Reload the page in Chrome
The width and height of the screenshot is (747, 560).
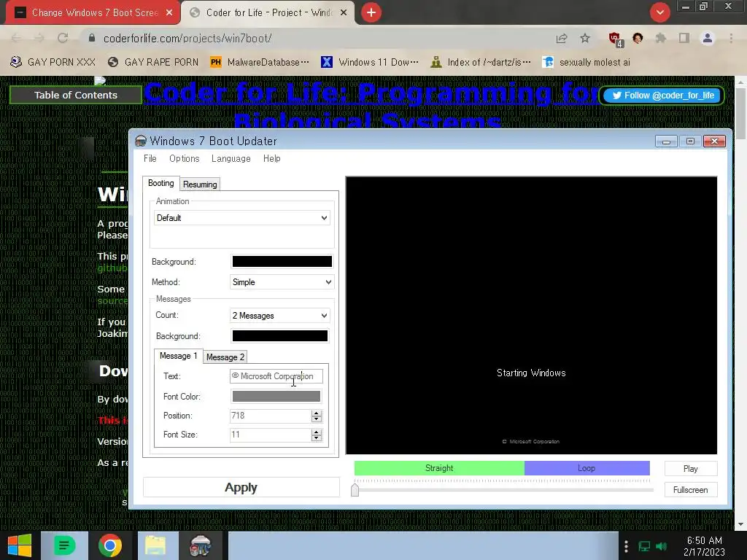tap(63, 38)
